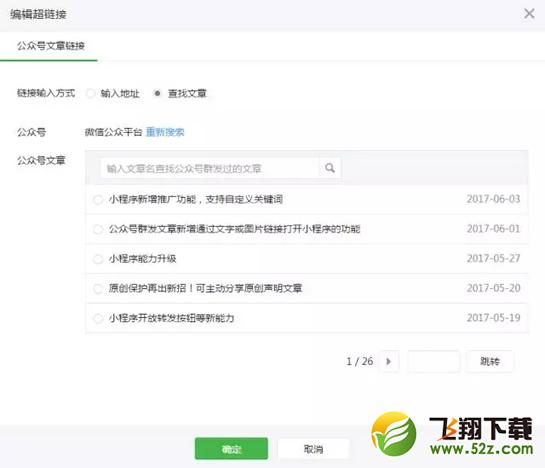Viewport: 545px width, 468px height.
Task: Click the 小程序能力升级 title text
Action: tap(143, 259)
